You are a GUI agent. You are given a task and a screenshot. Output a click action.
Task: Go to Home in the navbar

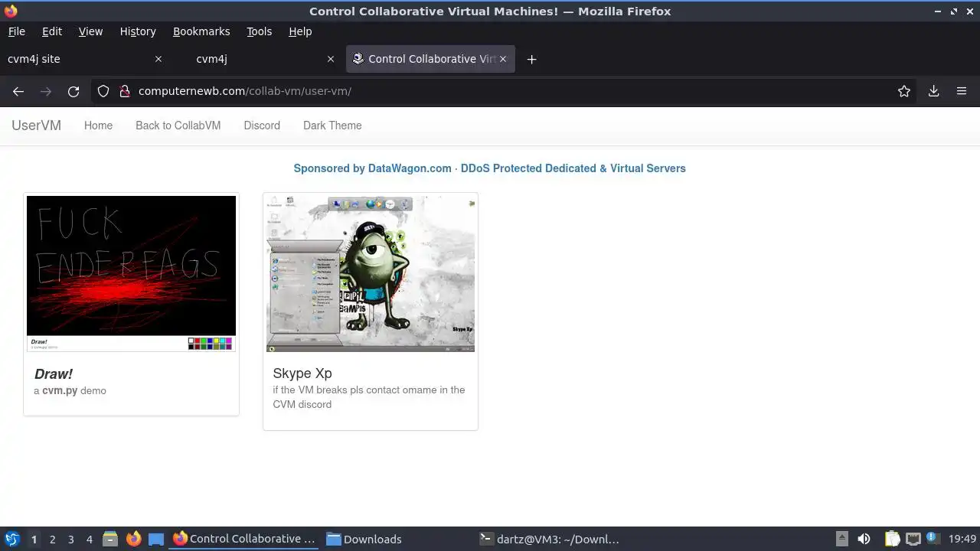pos(98,126)
